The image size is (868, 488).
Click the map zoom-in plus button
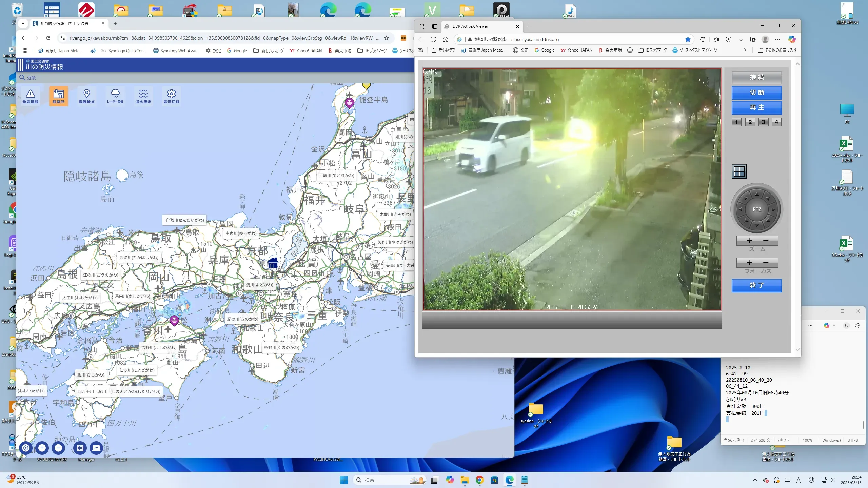[42, 448]
